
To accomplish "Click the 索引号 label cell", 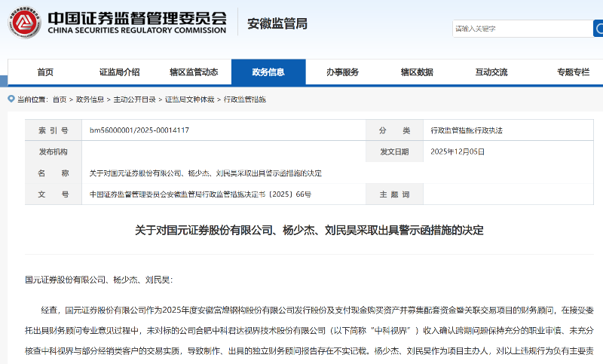I will (x=54, y=130).
